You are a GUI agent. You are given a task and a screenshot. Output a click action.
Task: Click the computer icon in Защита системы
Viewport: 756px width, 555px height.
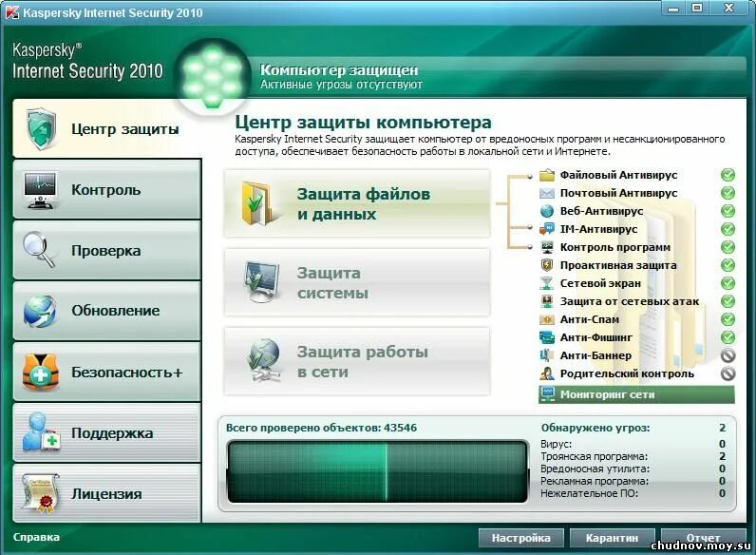(261, 282)
